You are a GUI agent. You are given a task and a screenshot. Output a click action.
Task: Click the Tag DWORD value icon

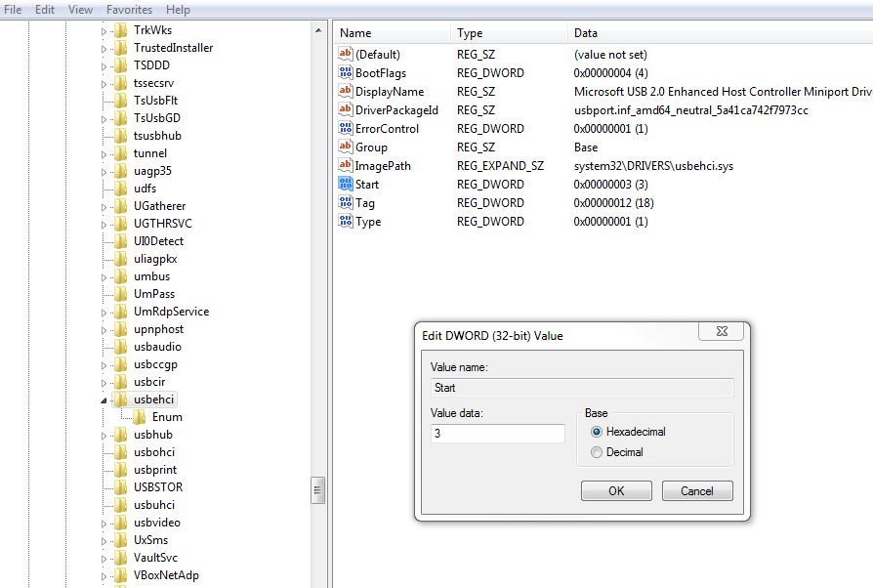(x=345, y=203)
